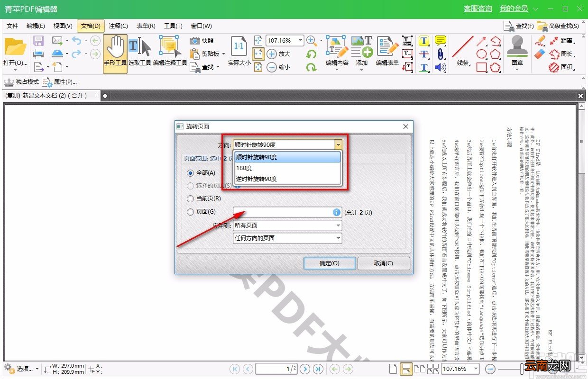The image size is (588, 379).
Task: Add a yellow sticky note comment
Action: point(441,41)
